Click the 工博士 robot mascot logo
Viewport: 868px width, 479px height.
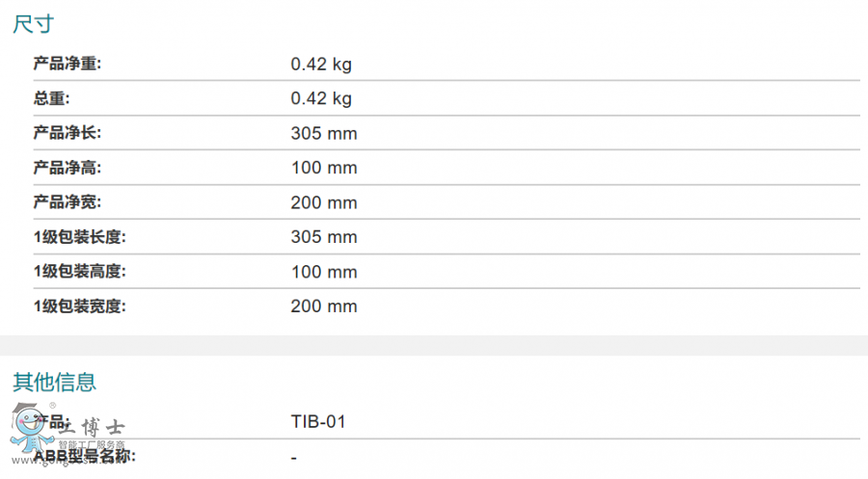27,431
